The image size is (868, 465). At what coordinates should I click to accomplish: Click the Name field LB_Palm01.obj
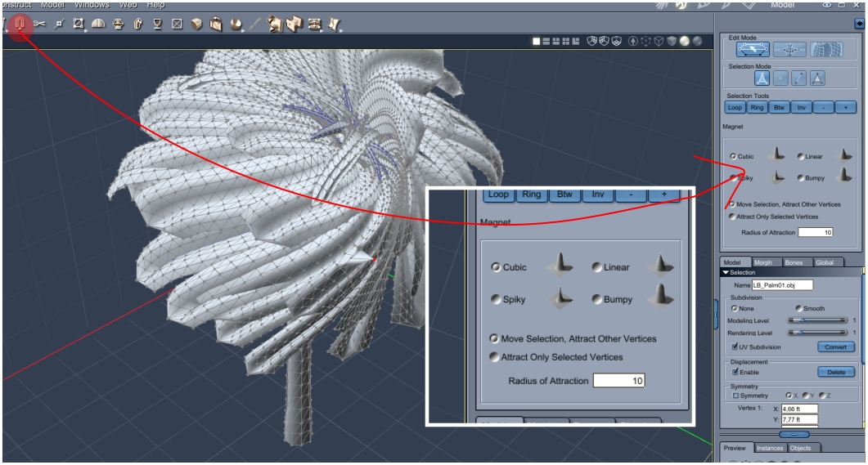[782, 285]
